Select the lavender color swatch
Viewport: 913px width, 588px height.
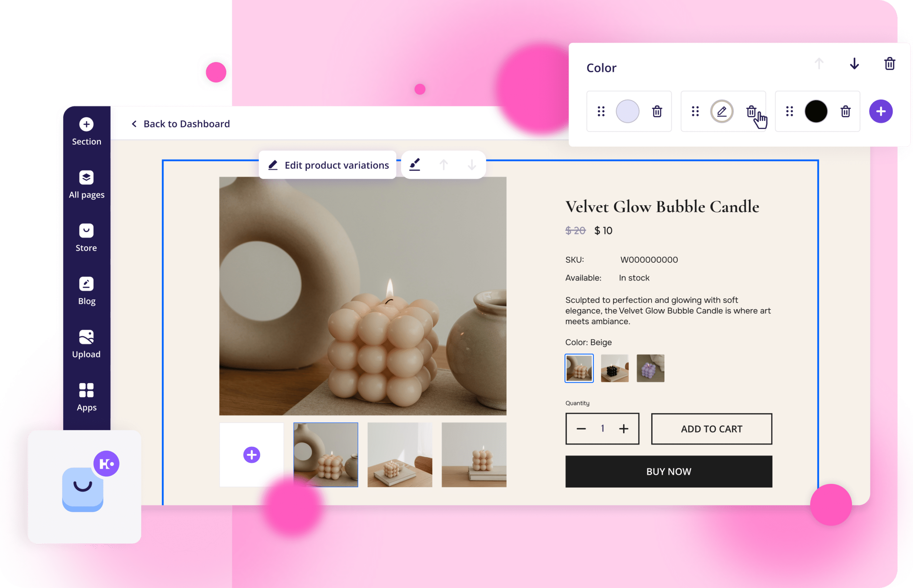point(627,112)
